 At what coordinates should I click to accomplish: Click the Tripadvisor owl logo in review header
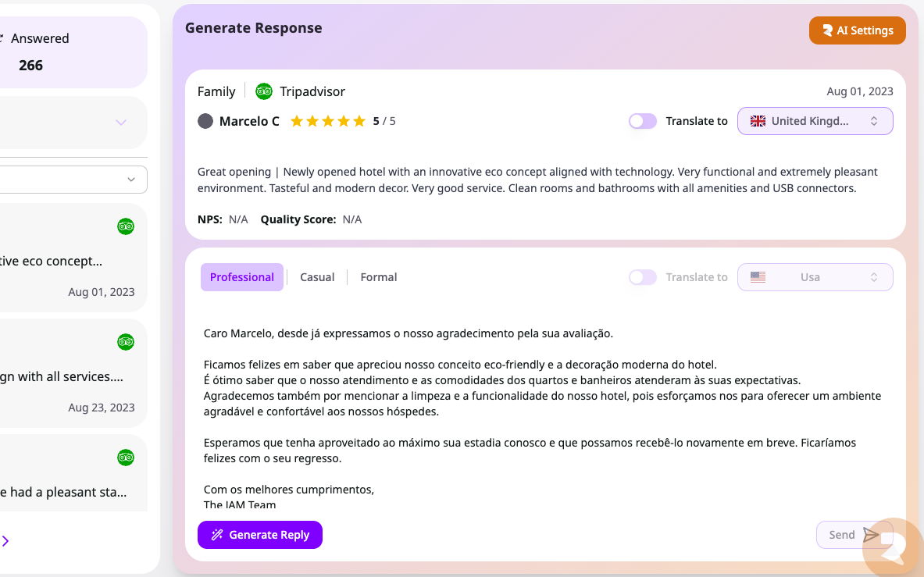pos(263,91)
